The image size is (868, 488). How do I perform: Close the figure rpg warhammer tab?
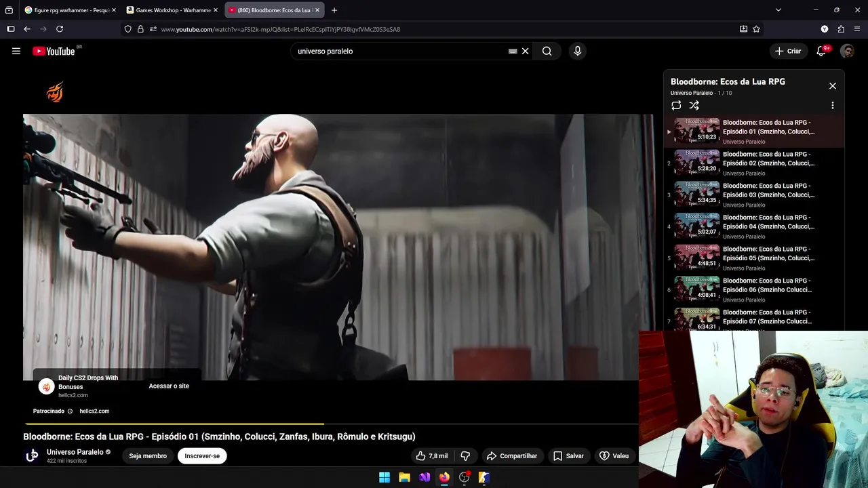point(113,10)
